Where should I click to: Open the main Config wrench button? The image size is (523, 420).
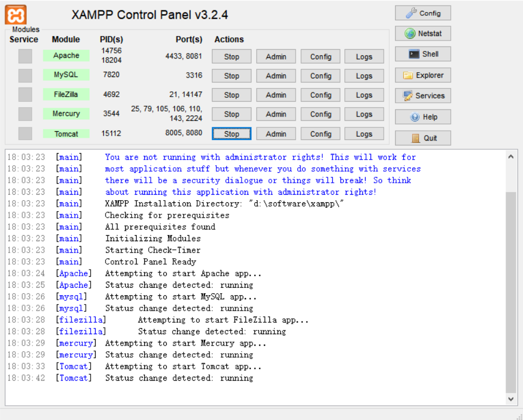pyautogui.click(x=423, y=13)
